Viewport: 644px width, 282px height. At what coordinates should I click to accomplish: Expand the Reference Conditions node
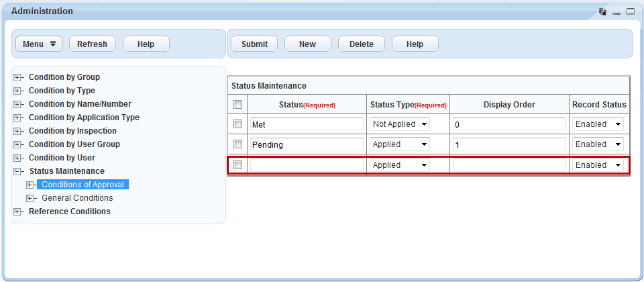17,211
